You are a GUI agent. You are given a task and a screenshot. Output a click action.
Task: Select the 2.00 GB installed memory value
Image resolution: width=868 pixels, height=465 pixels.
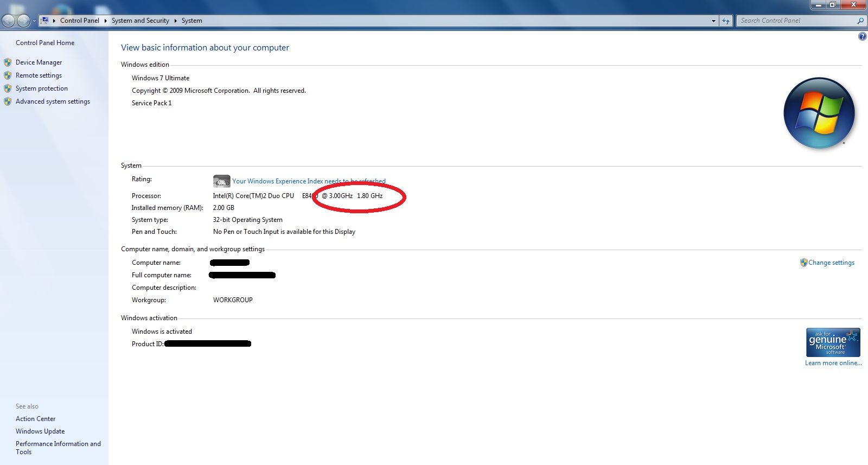224,208
